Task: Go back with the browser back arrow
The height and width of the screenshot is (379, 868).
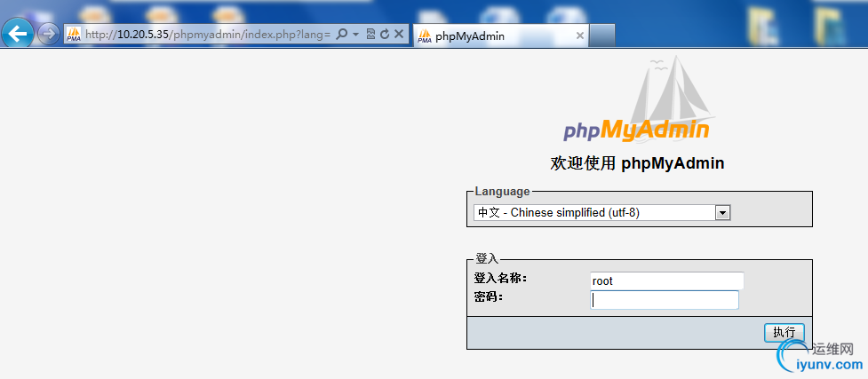Action: pyautogui.click(x=18, y=35)
